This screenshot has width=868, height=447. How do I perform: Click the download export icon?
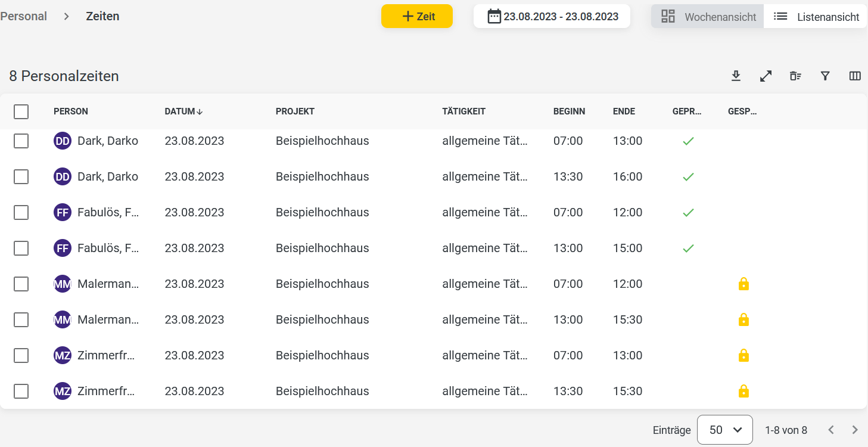(736, 76)
